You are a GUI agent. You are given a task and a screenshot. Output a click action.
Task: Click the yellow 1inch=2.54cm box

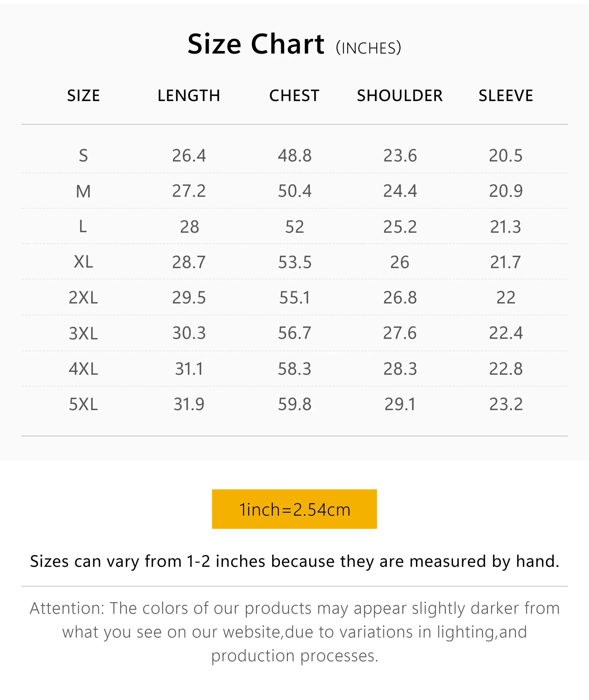[294, 509]
